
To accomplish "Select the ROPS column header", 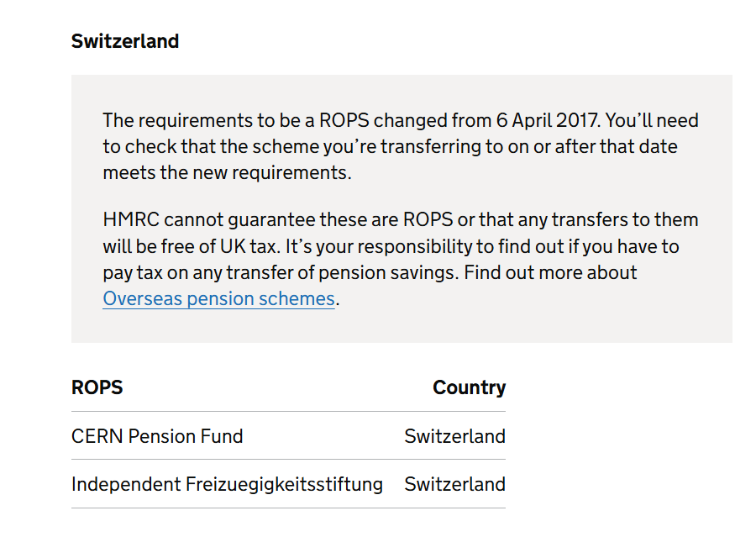I will pyautogui.click(x=97, y=387).
